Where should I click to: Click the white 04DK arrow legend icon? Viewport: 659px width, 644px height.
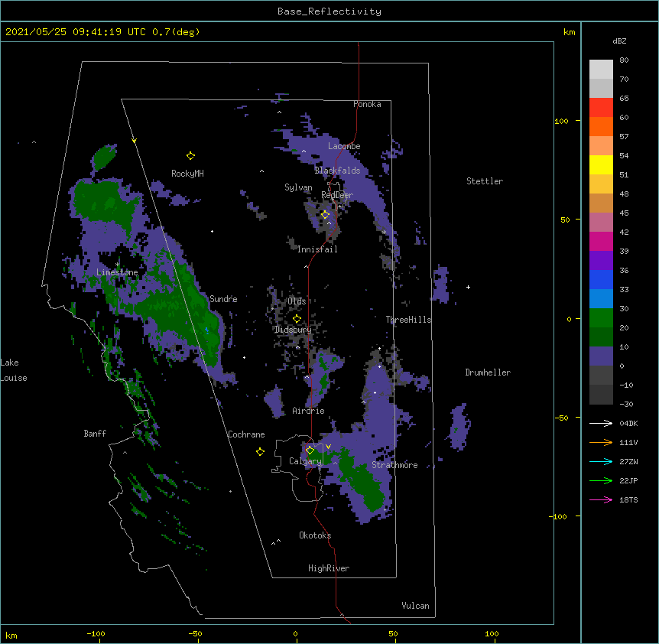(601, 423)
